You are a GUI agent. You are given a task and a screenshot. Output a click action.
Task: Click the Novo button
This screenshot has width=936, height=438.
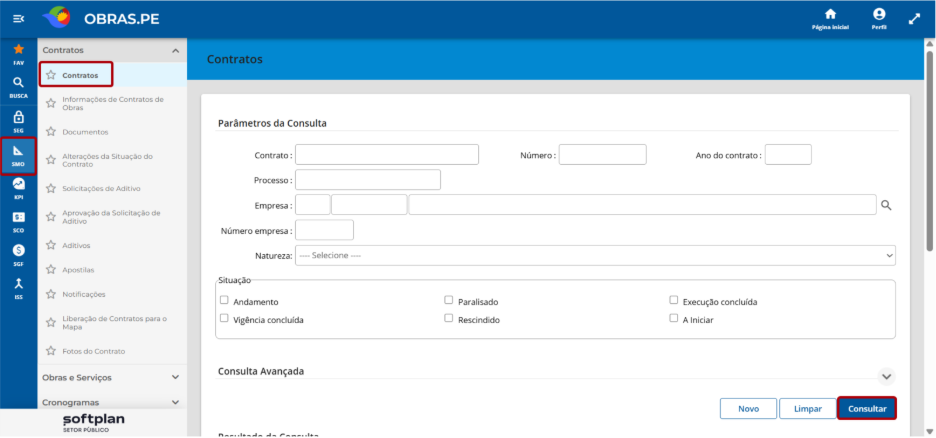[x=749, y=409]
